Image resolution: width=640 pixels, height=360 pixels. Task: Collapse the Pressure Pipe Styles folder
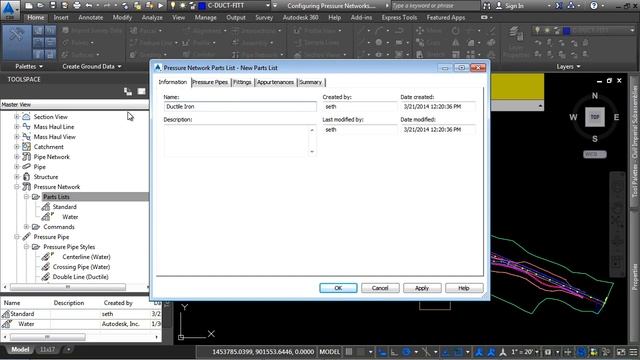point(27,247)
